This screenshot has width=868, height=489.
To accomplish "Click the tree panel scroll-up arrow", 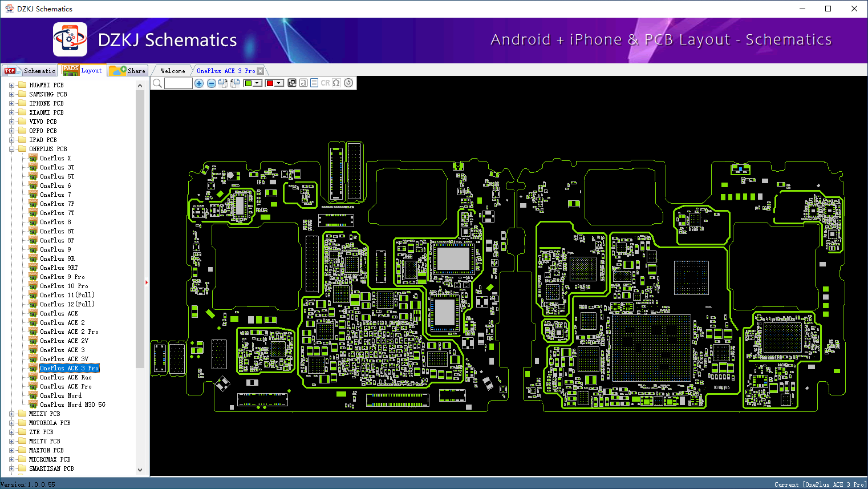I will click(140, 86).
